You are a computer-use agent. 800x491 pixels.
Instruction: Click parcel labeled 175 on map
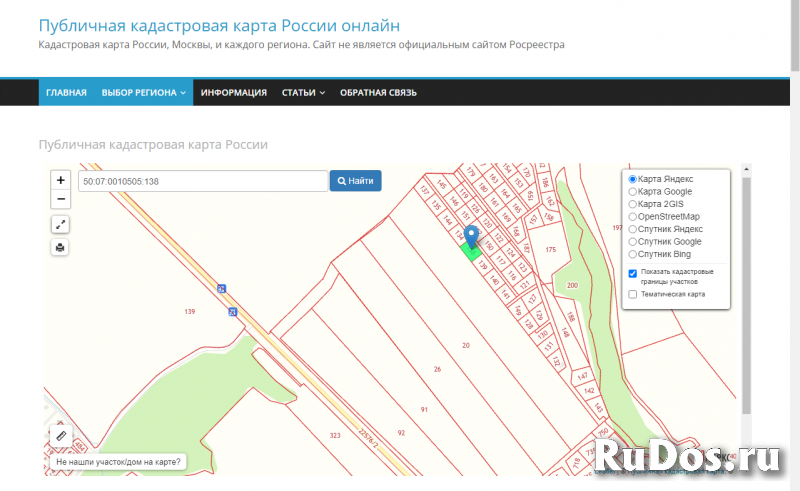coord(551,250)
